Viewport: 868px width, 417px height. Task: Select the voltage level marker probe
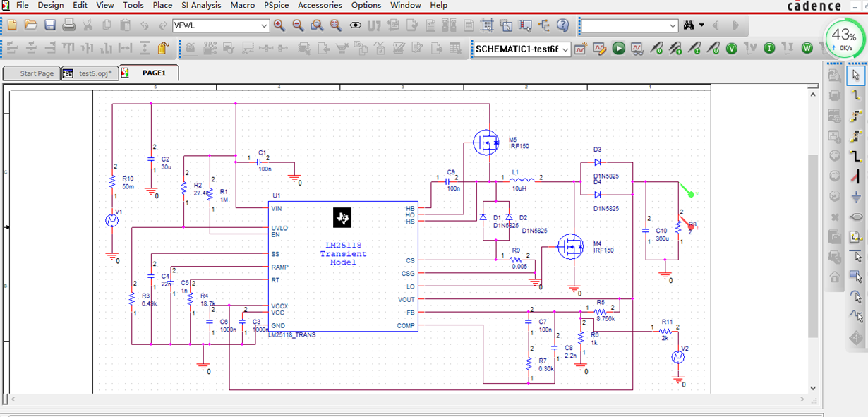[656, 49]
